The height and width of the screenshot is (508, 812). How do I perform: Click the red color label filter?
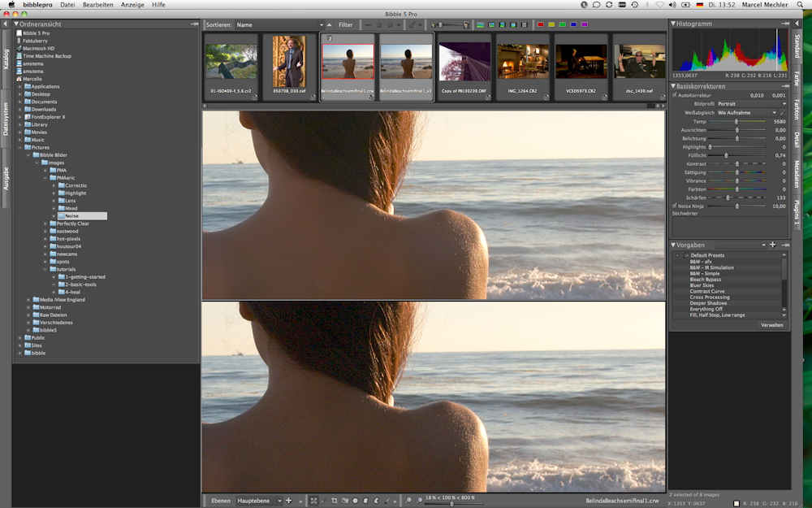click(x=541, y=25)
